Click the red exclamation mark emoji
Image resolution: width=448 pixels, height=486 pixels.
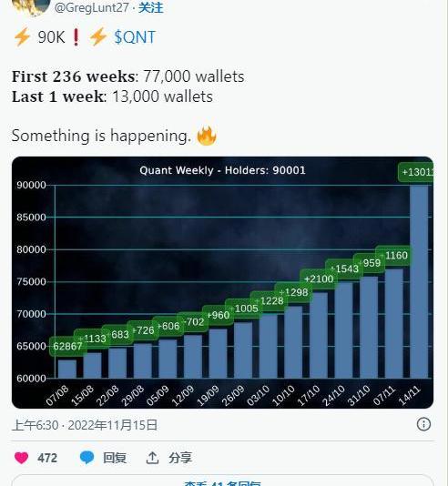pyautogui.click(x=76, y=37)
